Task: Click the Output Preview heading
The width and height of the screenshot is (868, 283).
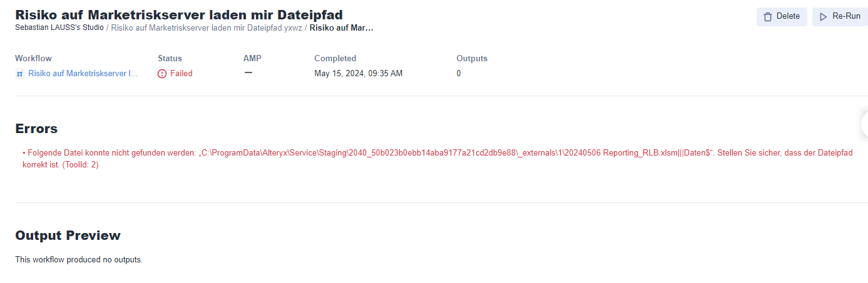Action: click(68, 236)
